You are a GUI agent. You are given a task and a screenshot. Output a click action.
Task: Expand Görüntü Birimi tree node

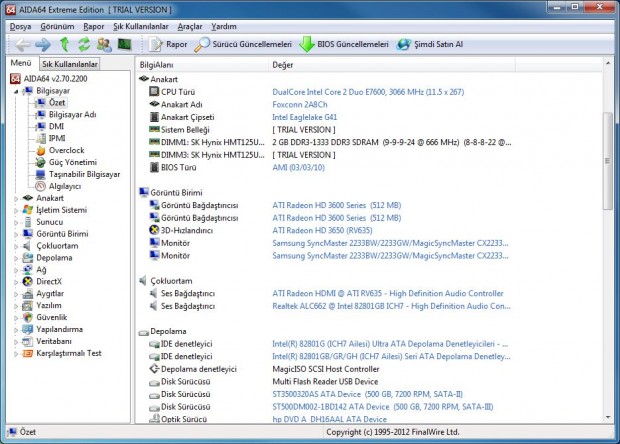click(x=16, y=234)
